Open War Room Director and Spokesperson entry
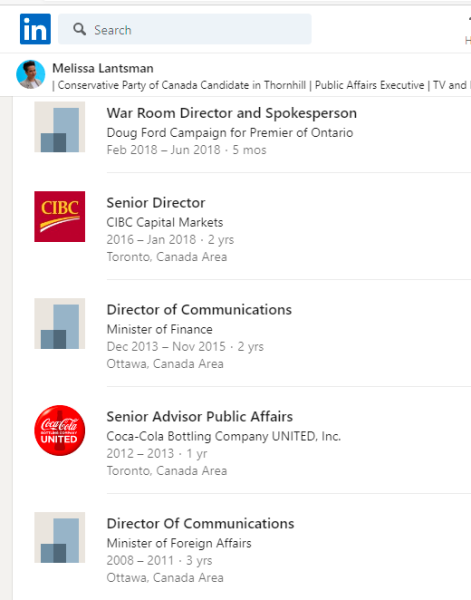Viewport: 471px width, 600px height. [x=231, y=113]
